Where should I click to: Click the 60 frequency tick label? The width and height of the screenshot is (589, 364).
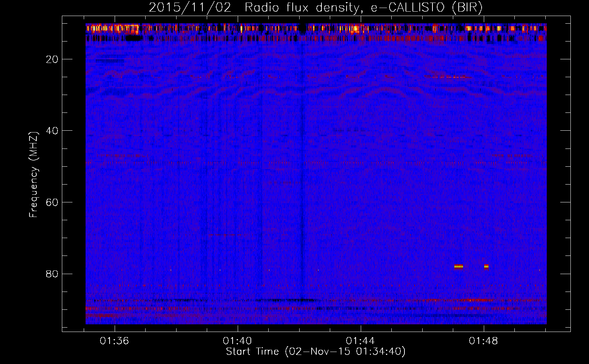52,202
